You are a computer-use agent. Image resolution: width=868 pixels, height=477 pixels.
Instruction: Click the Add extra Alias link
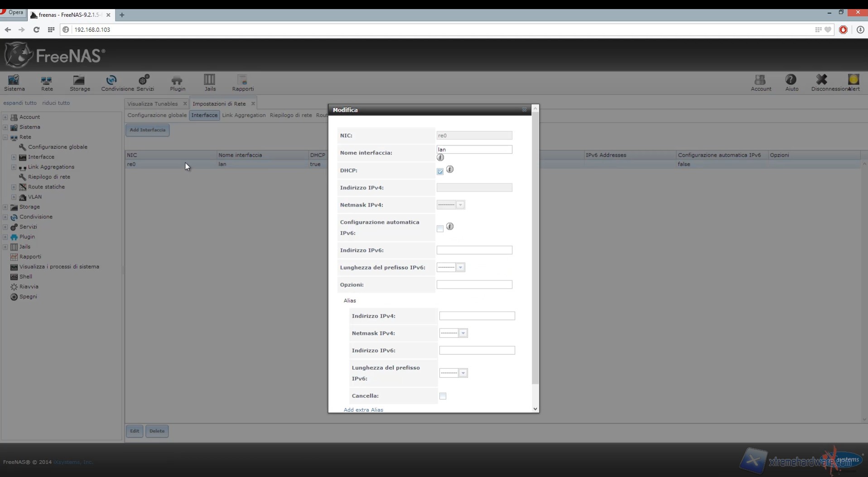pyautogui.click(x=363, y=410)
